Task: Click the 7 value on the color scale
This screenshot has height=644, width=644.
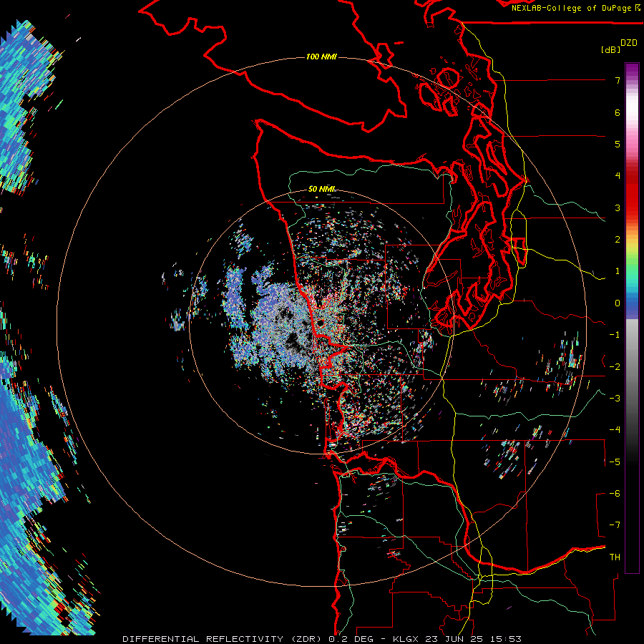Action: click(618, 80)
